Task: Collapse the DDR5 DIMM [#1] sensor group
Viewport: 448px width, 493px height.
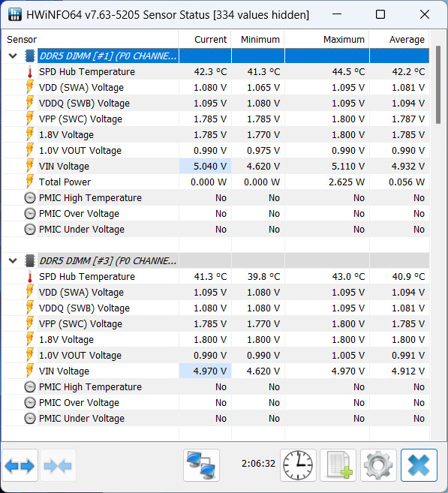Action: point(13,56)
